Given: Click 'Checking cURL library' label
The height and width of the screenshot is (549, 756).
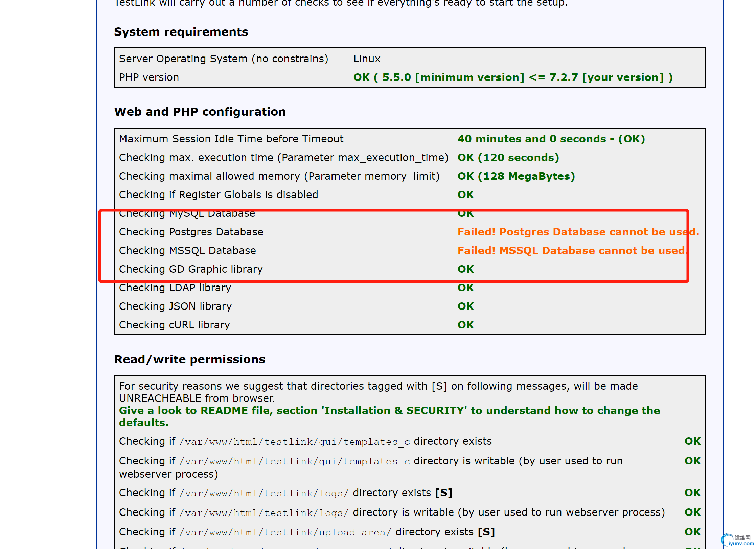Looking at the screenshot, I should pyautogui.click(x=175, y=325).
